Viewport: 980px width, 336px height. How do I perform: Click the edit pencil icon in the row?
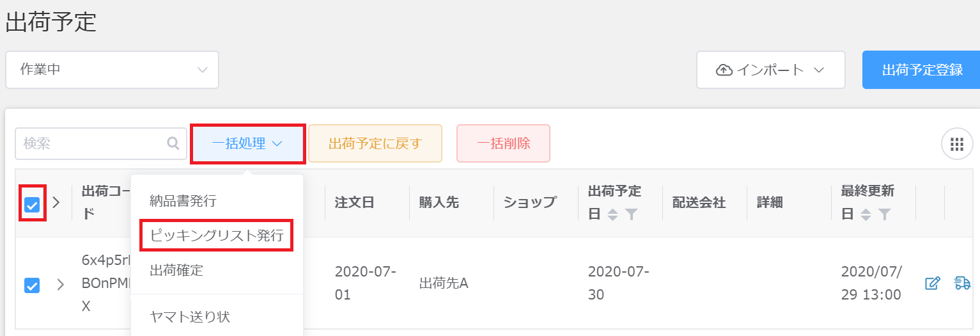(933, 282)
